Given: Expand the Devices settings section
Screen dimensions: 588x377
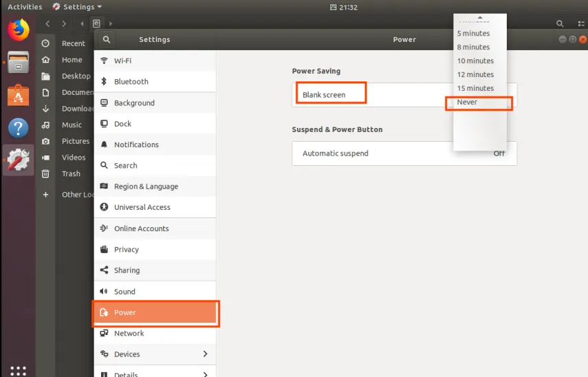Looking at the screenshot, I should (155, 354).
